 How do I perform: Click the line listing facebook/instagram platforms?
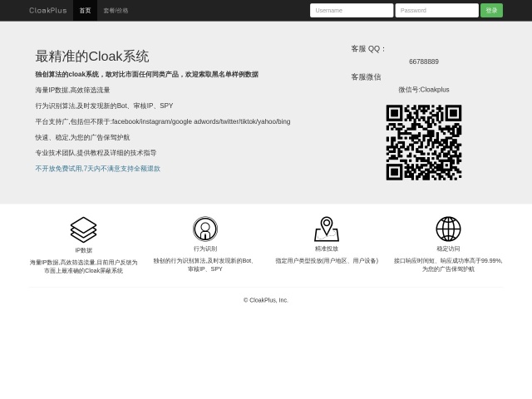tap(163, 121)
